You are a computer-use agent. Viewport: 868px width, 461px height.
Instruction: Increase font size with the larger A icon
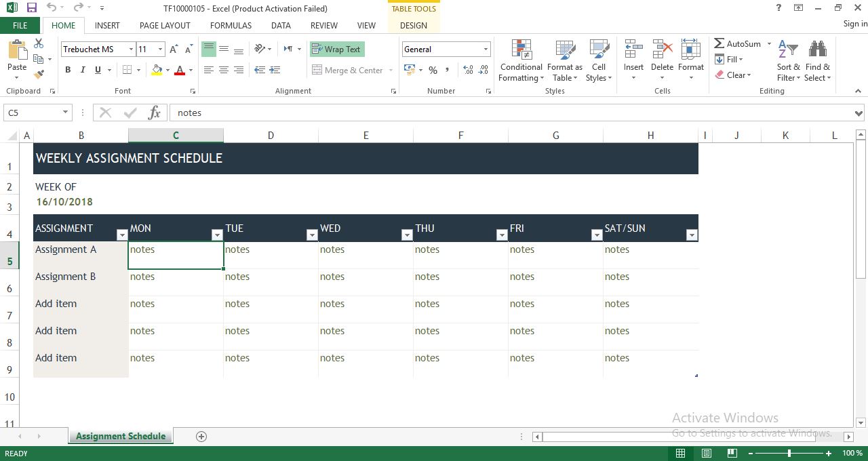174,49
